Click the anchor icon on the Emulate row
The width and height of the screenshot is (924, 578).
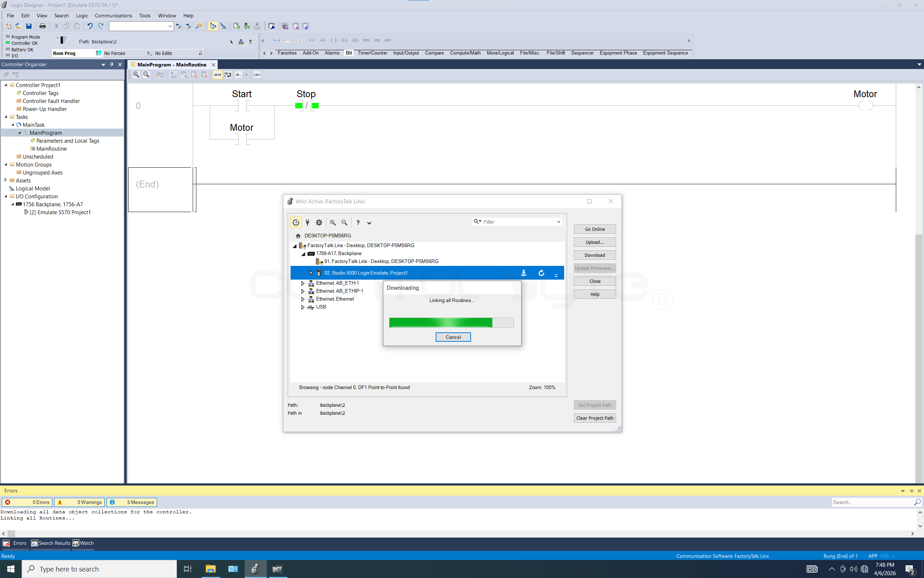pyautogui.click(x=523, y=273)
